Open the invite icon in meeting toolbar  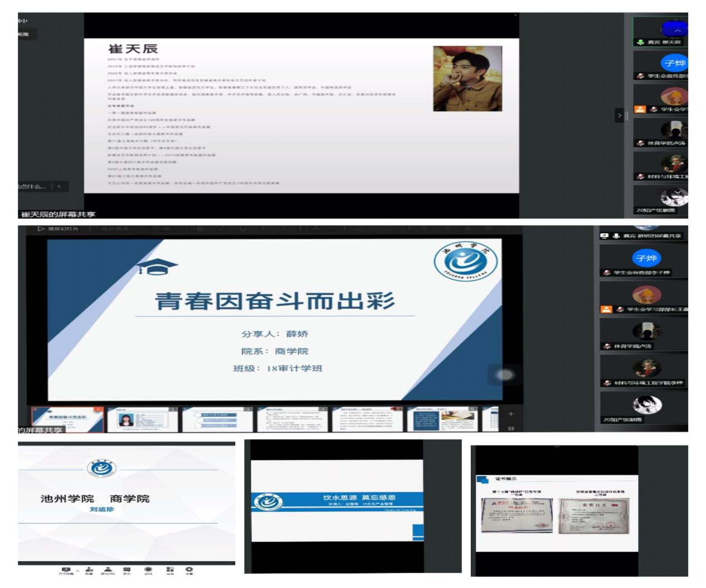click(89, 570)
